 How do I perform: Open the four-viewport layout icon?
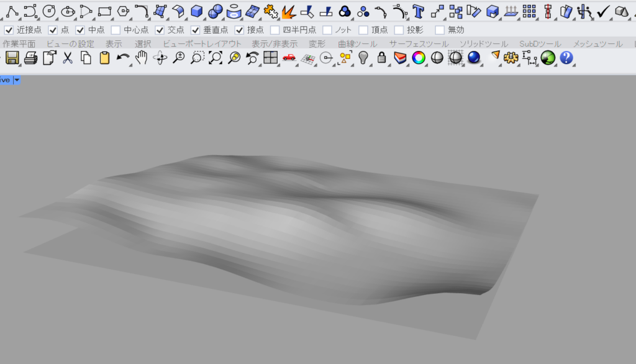[270, 58]
